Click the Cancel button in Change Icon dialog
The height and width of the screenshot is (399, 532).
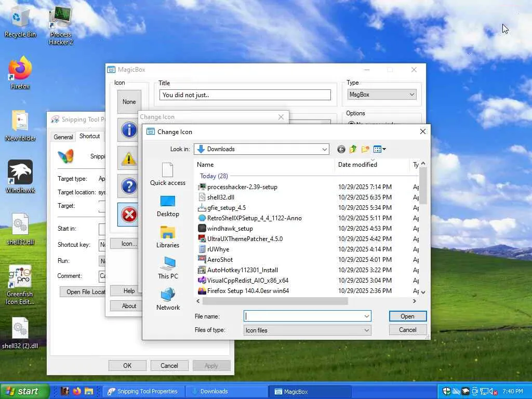[x=407, y=330]
